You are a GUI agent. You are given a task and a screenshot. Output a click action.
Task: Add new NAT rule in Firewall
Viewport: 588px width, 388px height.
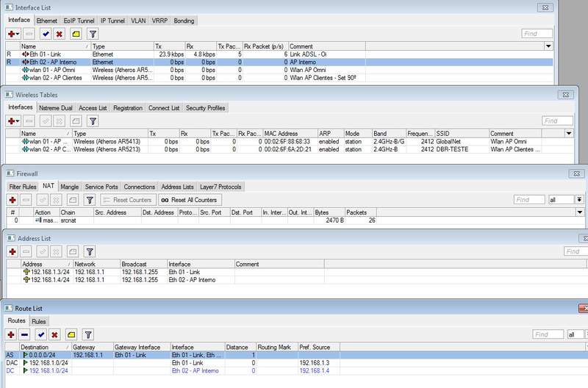coord(12,200)
